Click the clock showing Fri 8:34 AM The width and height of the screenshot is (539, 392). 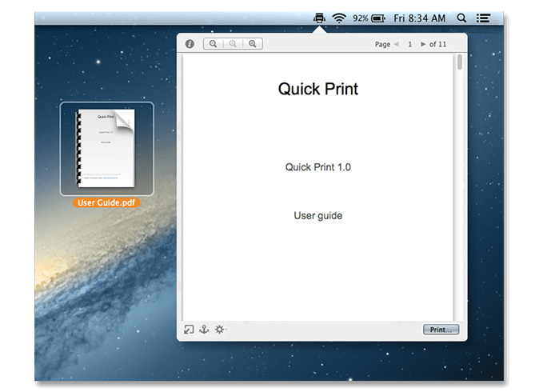[420, 18]
